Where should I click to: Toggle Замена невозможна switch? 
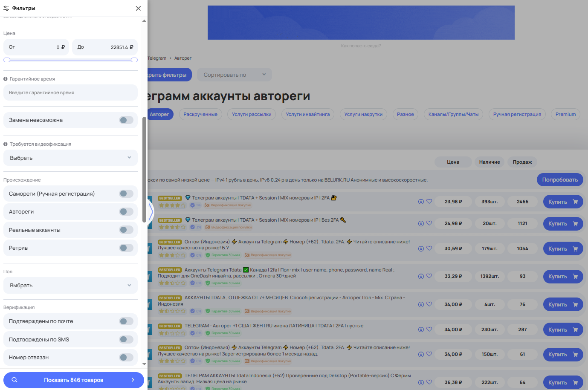(x=126, y=120)
